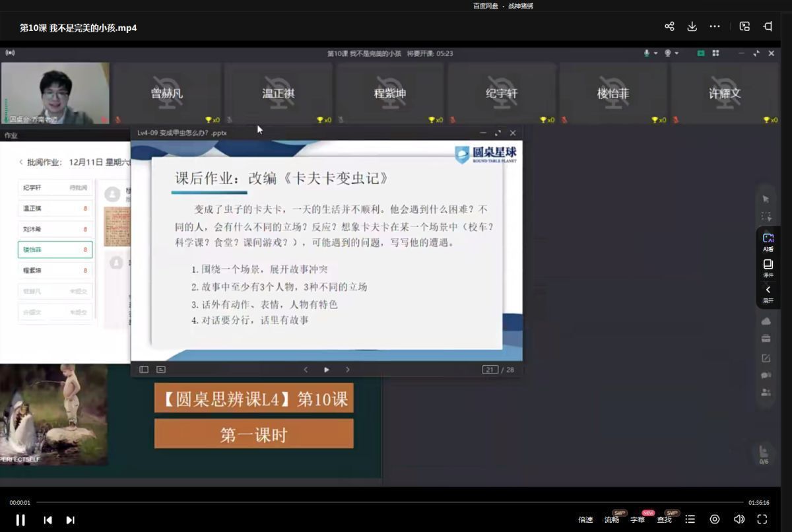Screen dimensions: 792x532
Task: Click the volume speaker icon
Action: 739,519
